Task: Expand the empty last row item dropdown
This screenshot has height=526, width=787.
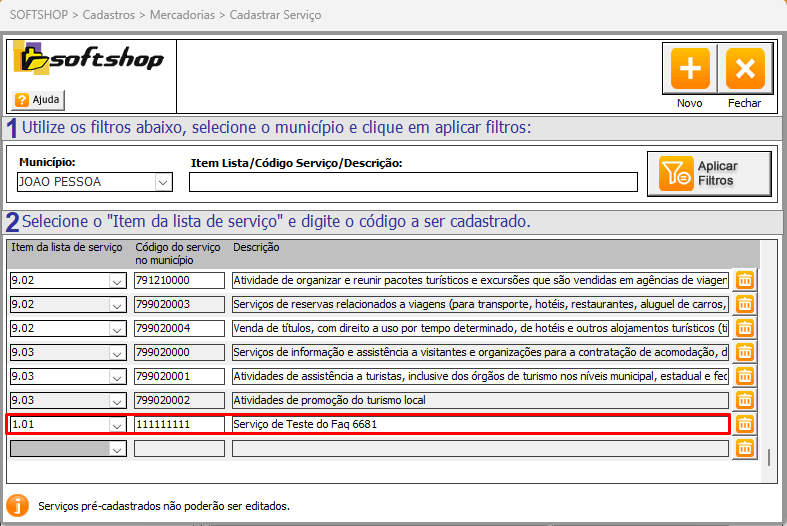Action: [117, 449]
